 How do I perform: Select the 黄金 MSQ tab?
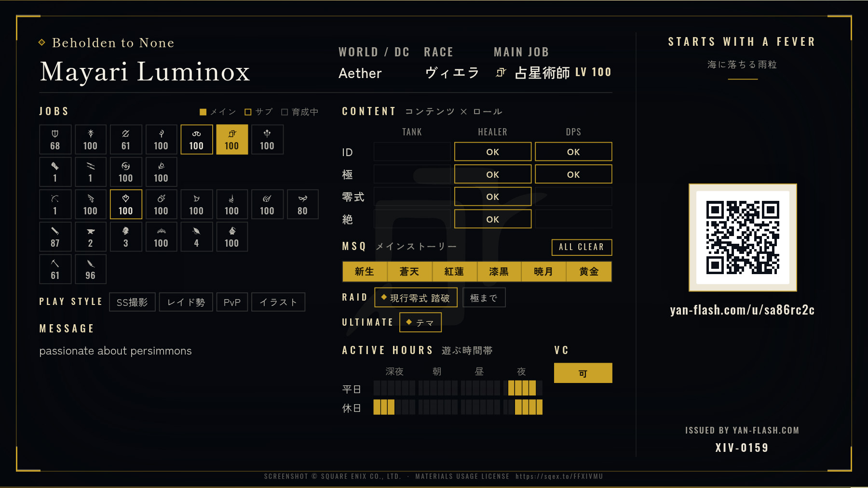point(589,272)
